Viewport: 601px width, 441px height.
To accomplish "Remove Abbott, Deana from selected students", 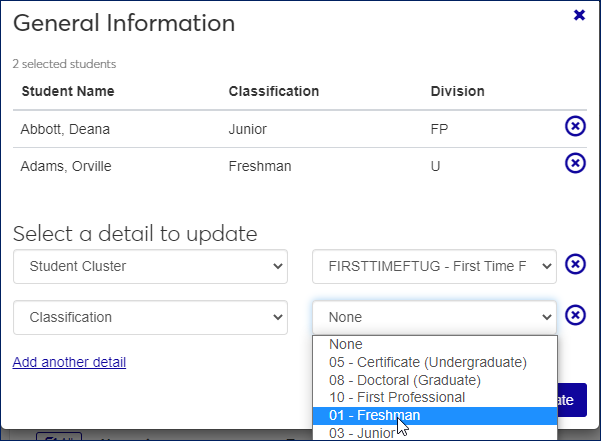I will click(x=575, y=126).
